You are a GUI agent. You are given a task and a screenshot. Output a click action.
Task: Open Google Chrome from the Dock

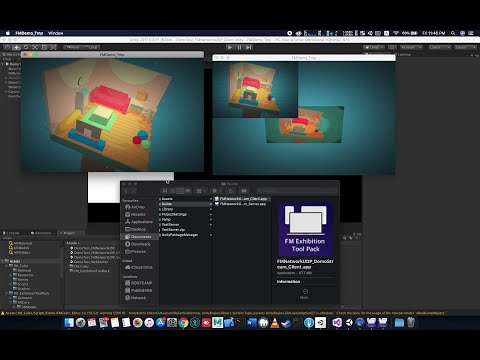pos(183,322)
